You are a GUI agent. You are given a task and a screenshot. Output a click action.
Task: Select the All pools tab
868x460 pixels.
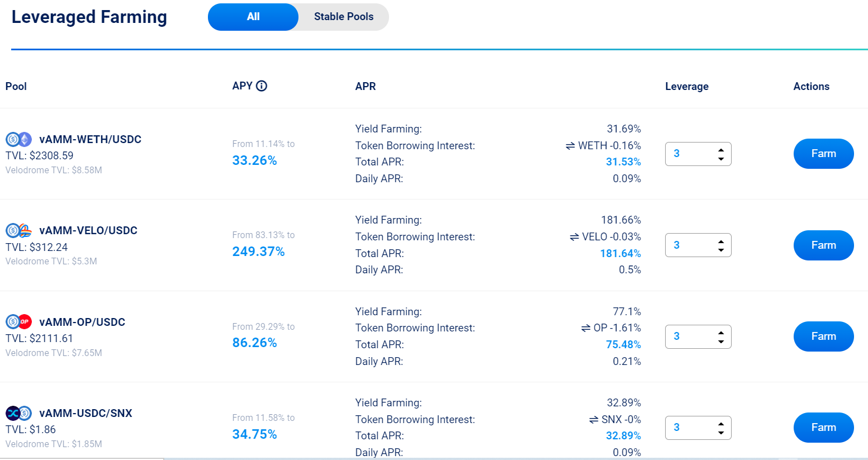click(253, 17)
